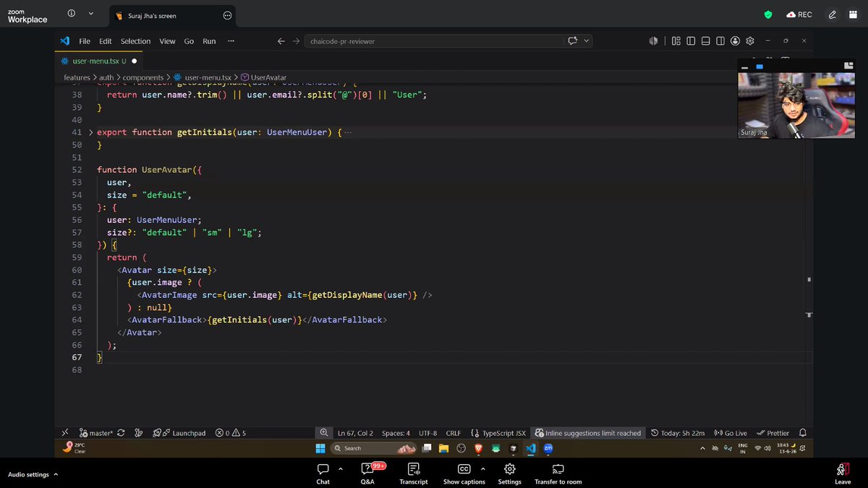The width and height of the screenshot is (868, 488).
Task: Expand folded getInitials function at line 41
Action: [x=90, y=132]
